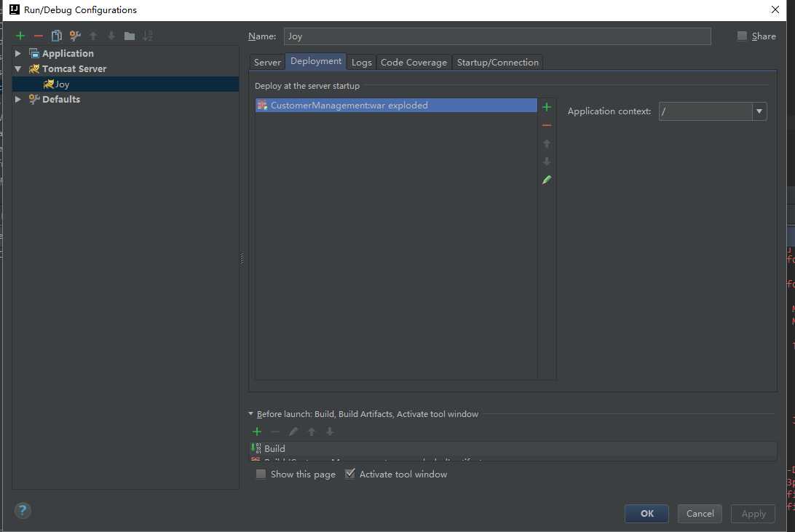The width and height of the screenshot is (795, 532).
Task: Click the Cancel button
Action: 700,513
